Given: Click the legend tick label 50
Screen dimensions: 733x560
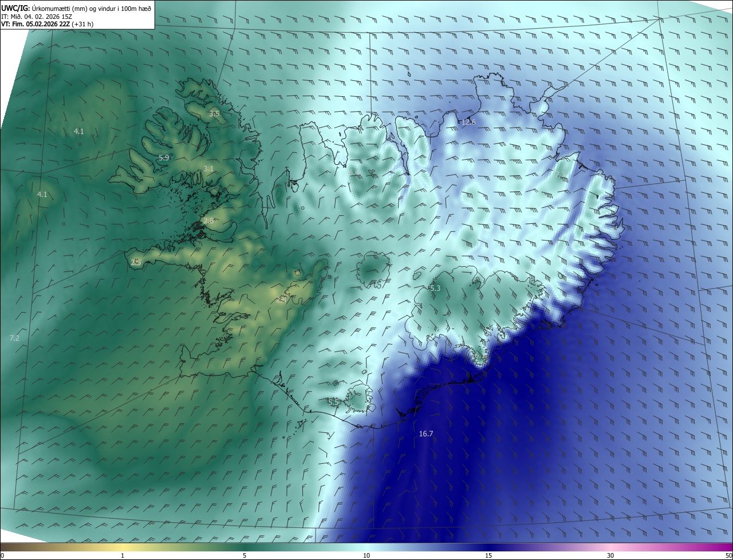Looking at the screenshot, I should point(728,555).
